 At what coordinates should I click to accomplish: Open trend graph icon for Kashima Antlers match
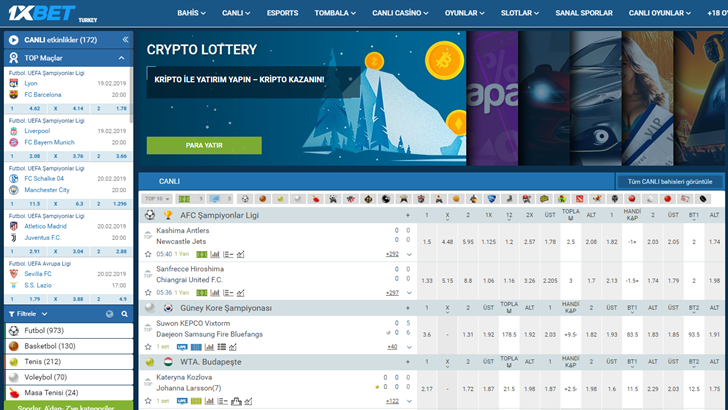click(240, 254)
